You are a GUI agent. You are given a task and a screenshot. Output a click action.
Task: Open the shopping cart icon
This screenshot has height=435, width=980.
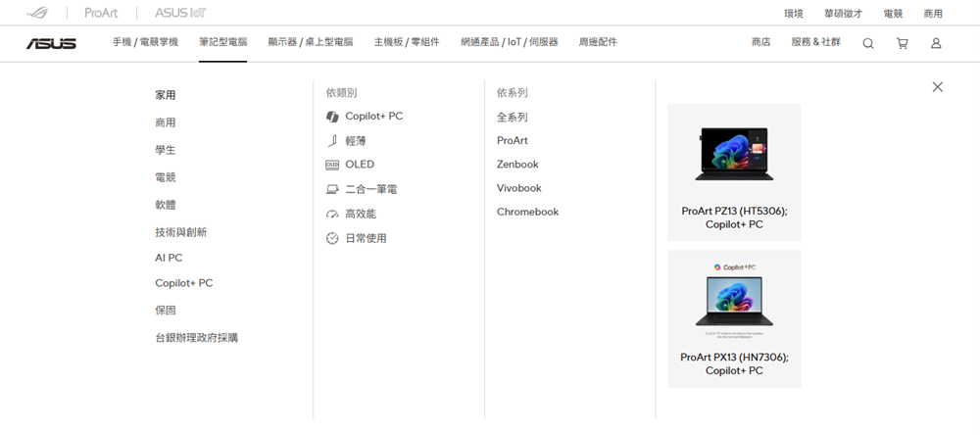click(902, 43)
